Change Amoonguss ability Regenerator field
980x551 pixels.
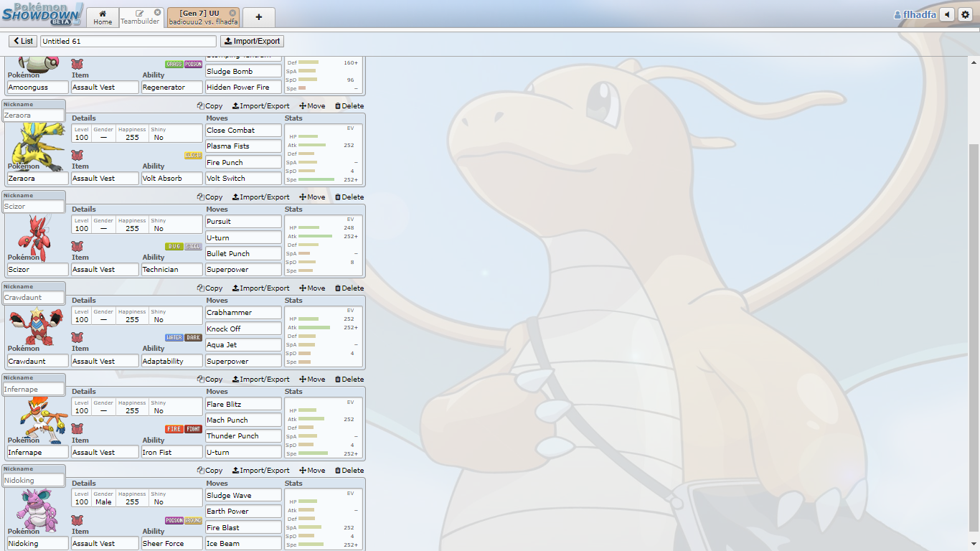[171, 88]
